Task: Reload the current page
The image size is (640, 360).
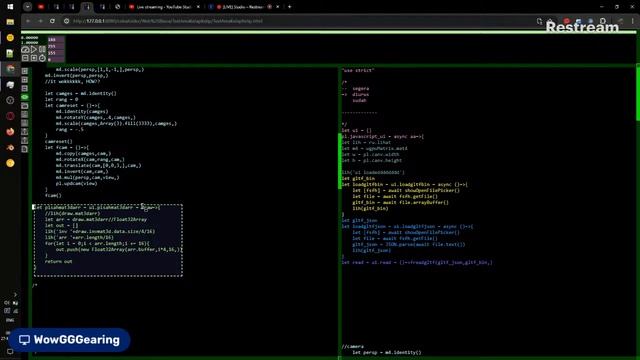Action: 52,21
